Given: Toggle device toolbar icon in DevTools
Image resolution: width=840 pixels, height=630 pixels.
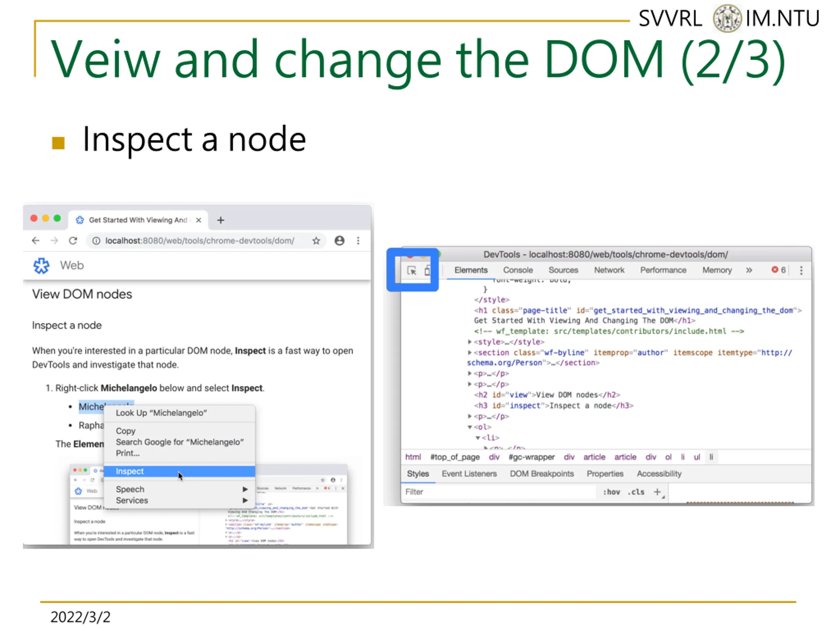Looking at the screenshot, I should click(x=427, y=270).
